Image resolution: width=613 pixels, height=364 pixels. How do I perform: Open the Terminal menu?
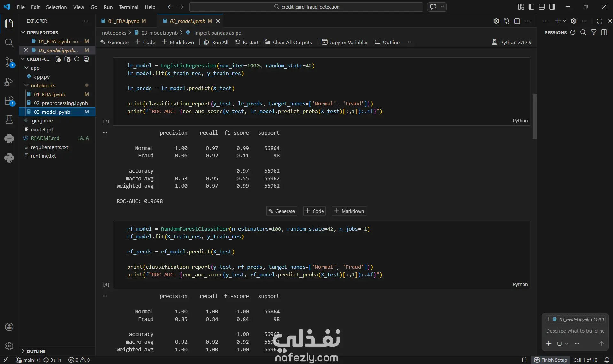pos(128,7)
